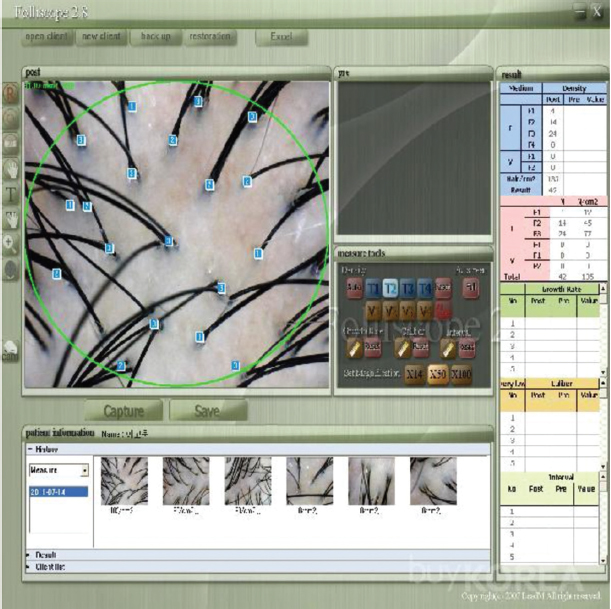Select the T1 density marker

coord(373,288)
